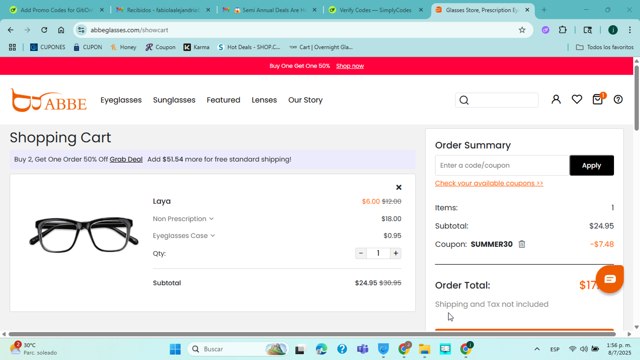
Task: Open a new browser tab
Action: point(544,10)
